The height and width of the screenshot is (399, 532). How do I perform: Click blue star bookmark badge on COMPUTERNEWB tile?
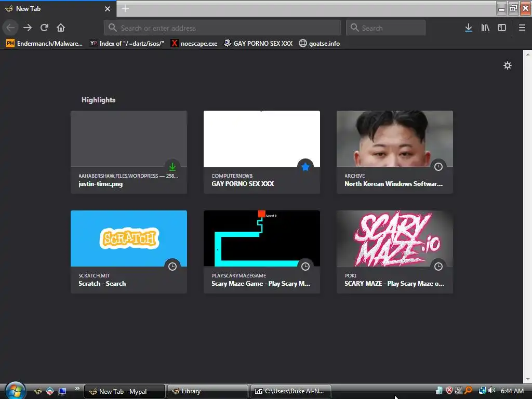pyautogui.click(x=305, y=167)
